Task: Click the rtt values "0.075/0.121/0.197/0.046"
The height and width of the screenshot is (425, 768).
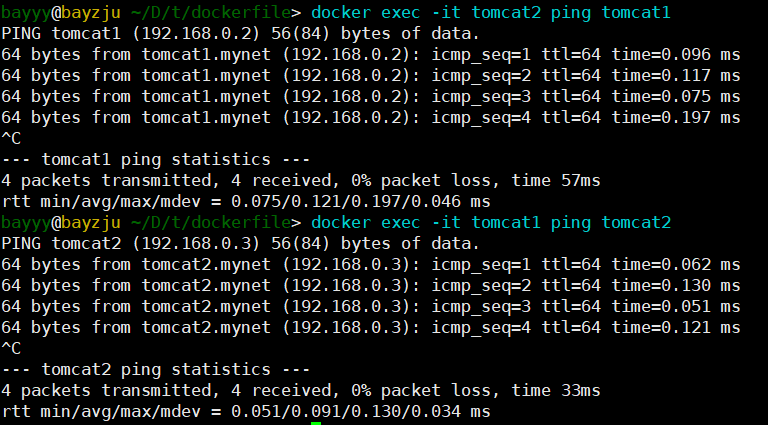Action: [345, 201]
